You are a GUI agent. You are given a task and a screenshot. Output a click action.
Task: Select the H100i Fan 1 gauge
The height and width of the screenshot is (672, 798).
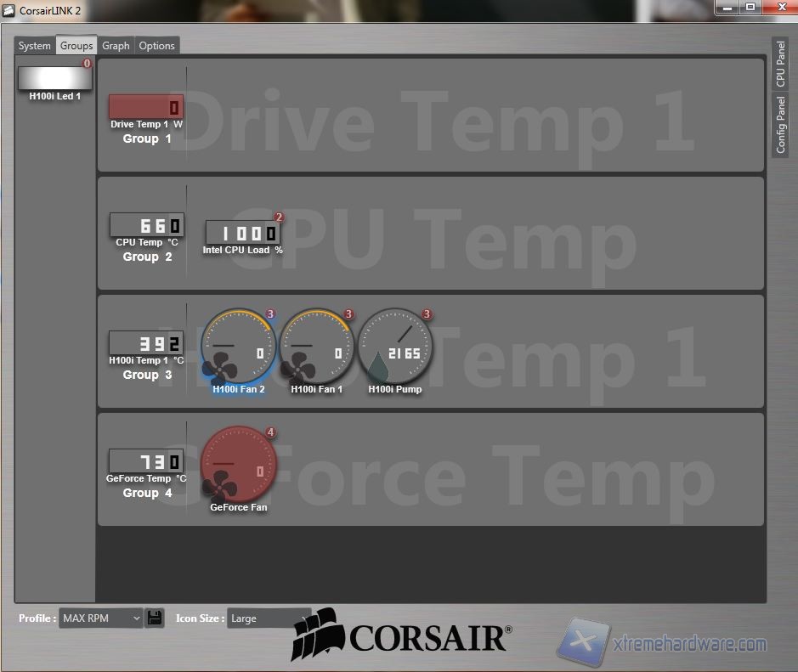[316, 346]
